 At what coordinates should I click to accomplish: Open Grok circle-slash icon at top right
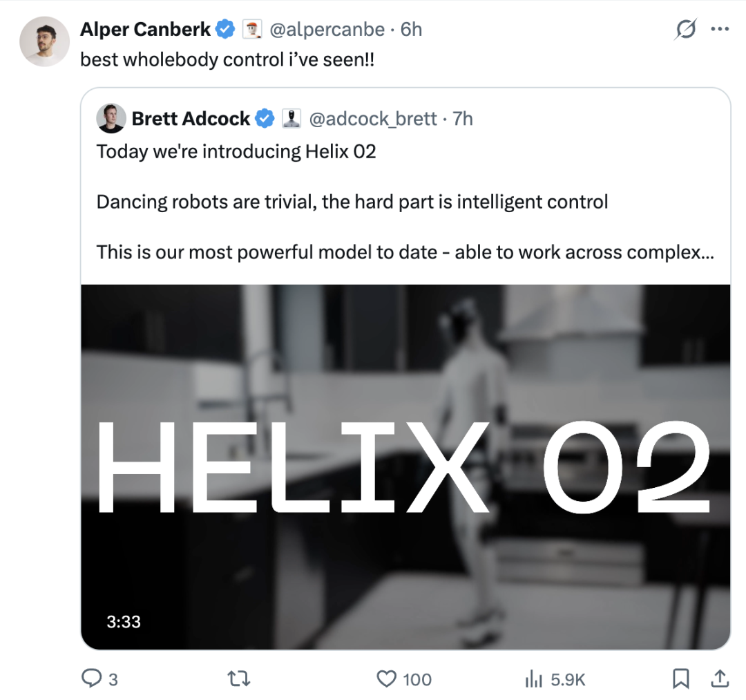click(685, 30)
